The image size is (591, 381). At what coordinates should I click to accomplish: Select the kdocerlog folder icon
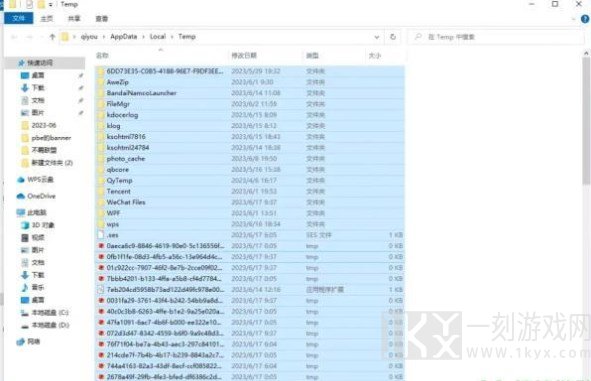(101, 115)
